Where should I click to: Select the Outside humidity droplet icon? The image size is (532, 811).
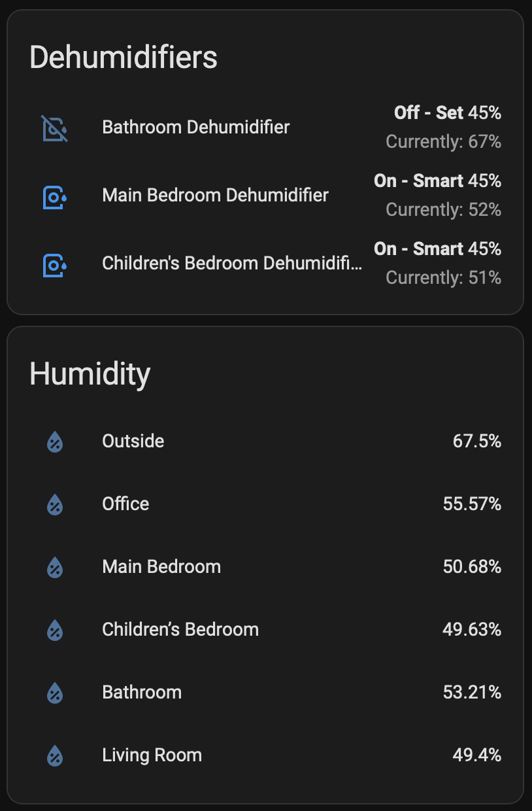(55, 441)
